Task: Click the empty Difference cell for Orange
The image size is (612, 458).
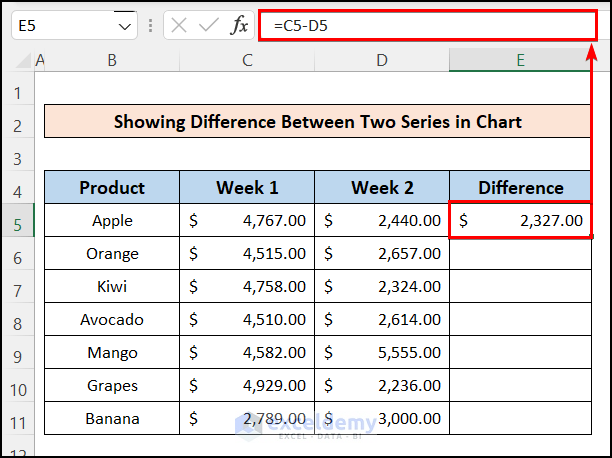Action: (520, 254)
